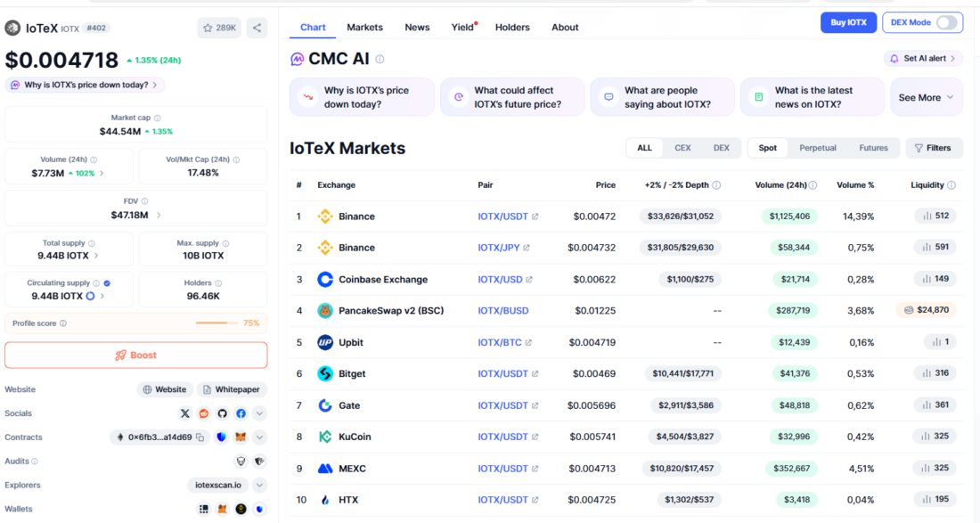This screenshot has width=980, height=523.
Task: Expand the Socials dropdown chevron
Action: 259,413
